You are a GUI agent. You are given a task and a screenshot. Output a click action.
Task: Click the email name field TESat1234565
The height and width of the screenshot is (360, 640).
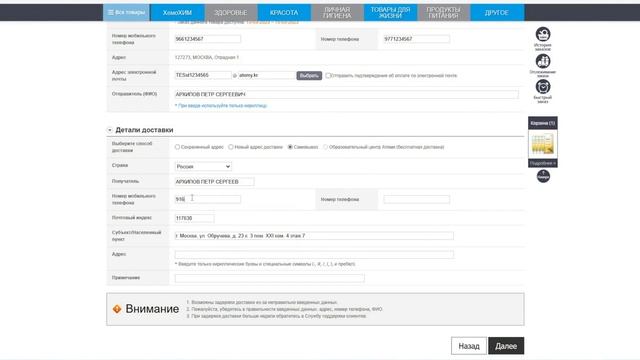(x=203, y=76)
